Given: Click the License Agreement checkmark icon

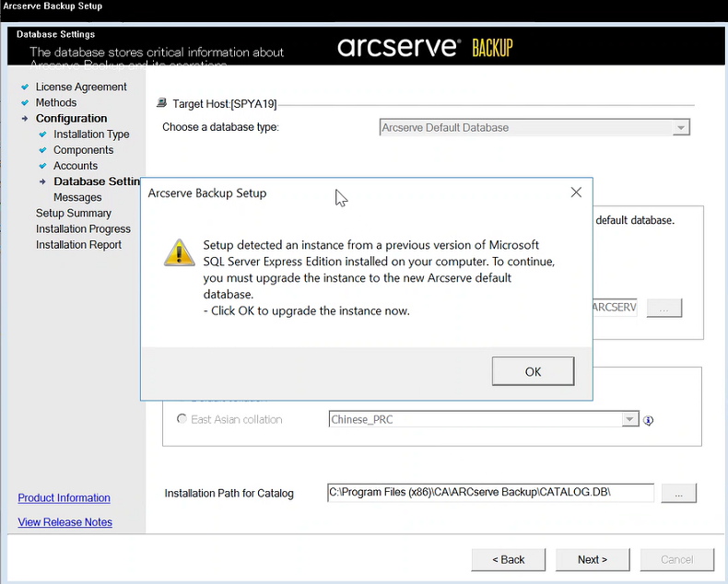Looking at the screenshot, I should click(25, 87).
